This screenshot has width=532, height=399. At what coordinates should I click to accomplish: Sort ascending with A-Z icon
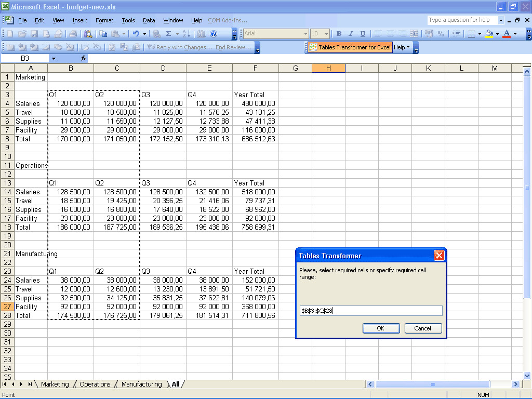click(x=187, y=34)
